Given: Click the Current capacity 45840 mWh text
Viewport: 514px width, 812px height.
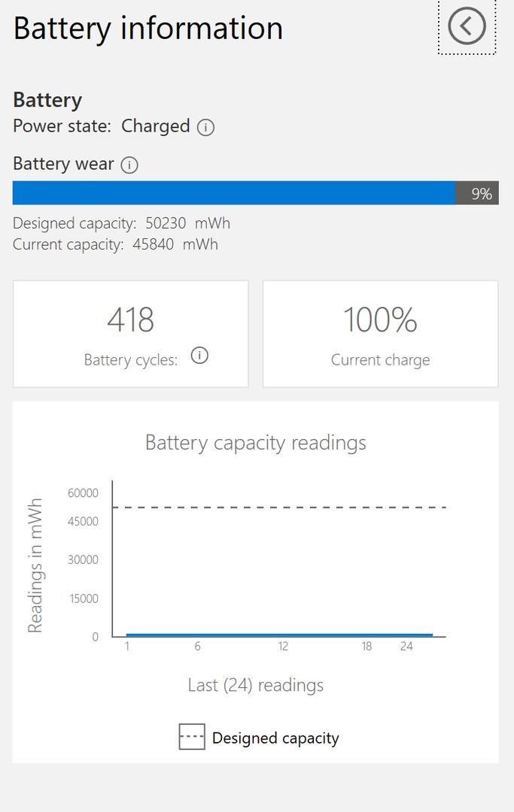Looking at the screenshot, I should 115,244.
